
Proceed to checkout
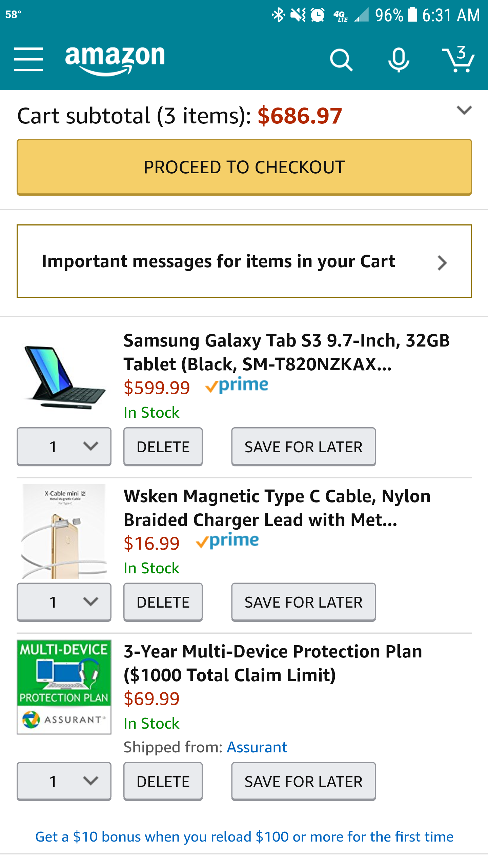point(244,167)
